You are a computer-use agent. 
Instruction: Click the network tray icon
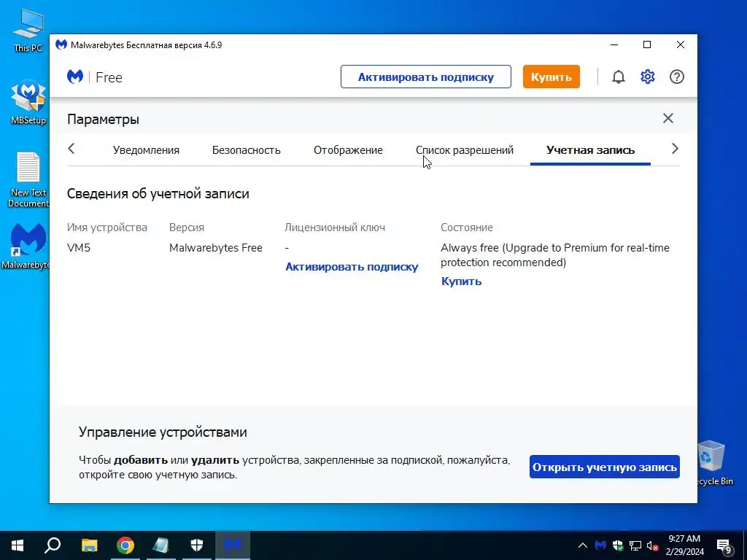[x=635, y=545]
